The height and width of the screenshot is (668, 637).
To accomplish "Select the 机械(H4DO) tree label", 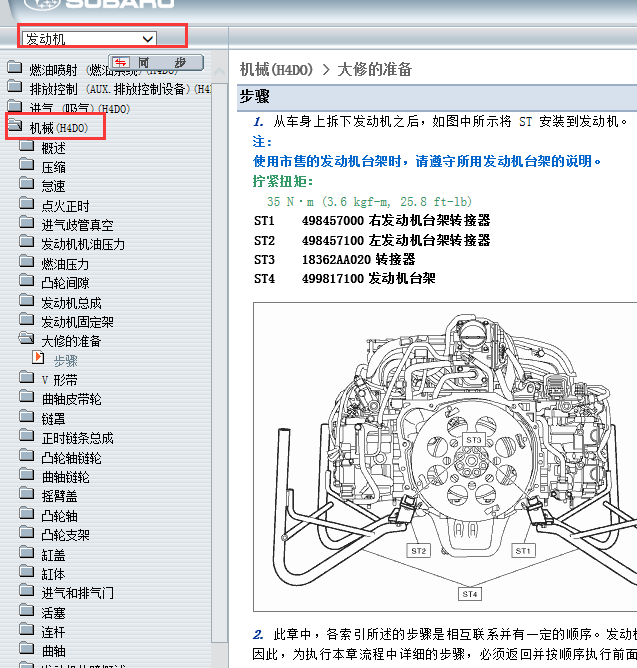I will pyautogui.click(x=59, y=128).
